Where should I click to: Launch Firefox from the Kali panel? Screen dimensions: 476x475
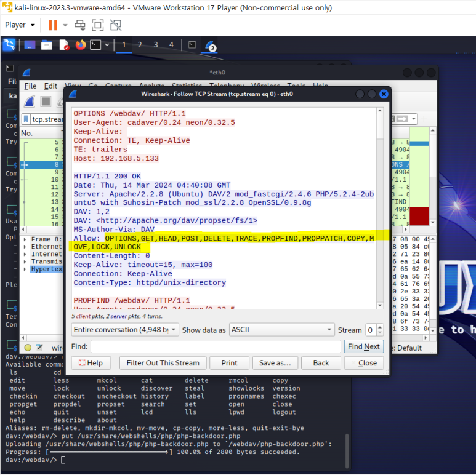point(81,45)
